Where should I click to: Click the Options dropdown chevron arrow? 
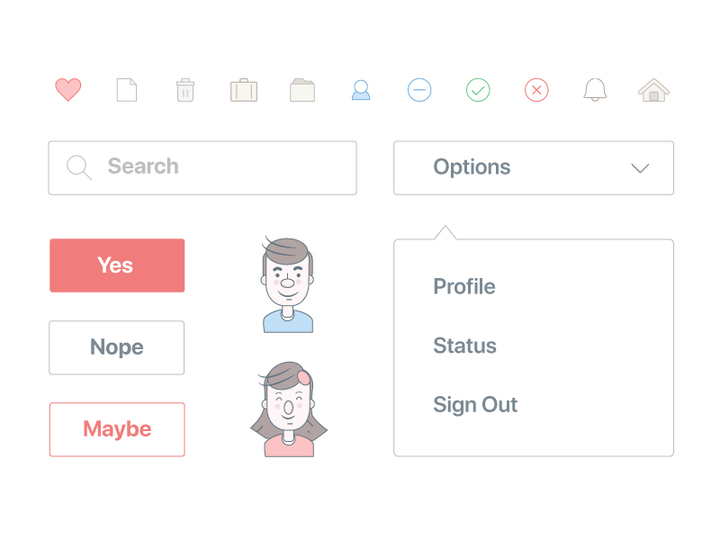point(640,168)
